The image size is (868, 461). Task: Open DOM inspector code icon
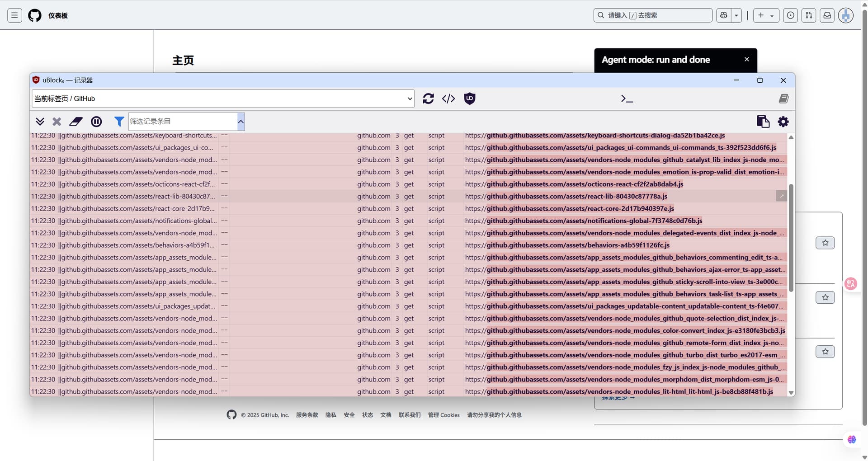[x=448, y=99]
